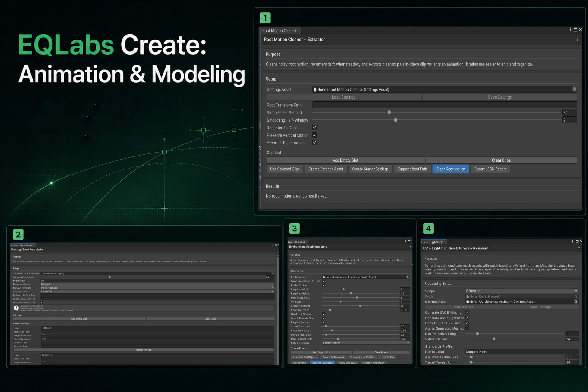Click Profile Label field showing Support Mesh

tap(522, 352)
